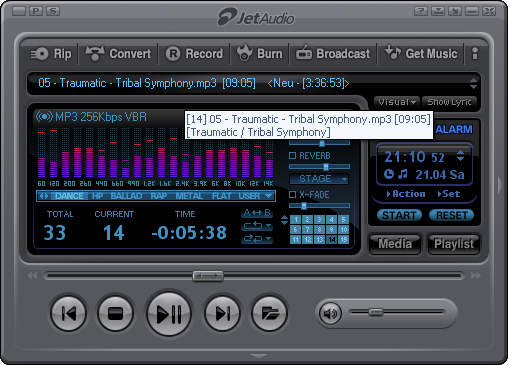Enable the X-FADE checkbox
The width and height of the screenshot is (508, 365).
tap(292, 195)
